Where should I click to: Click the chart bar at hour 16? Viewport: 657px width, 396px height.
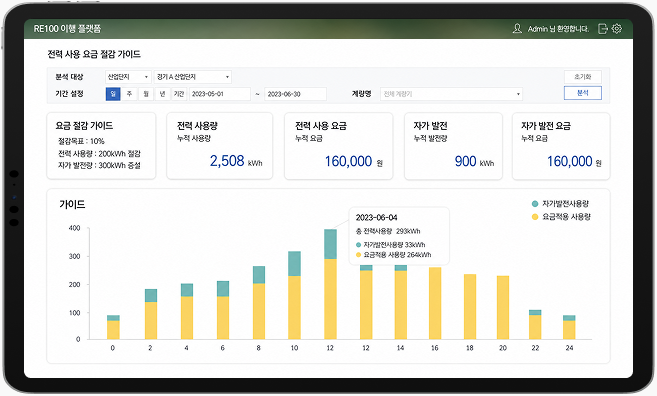coord(435,303)
